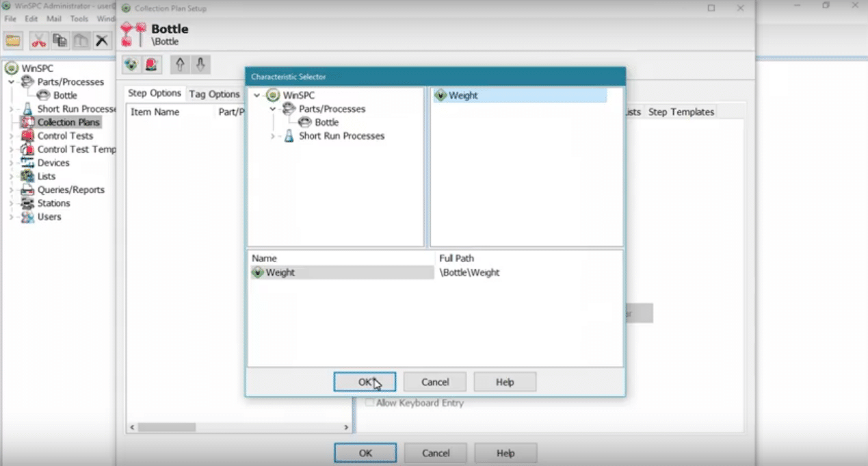Copy using the copy pages toolbar icon
Screen dimensions: 868x466
pos(60,41)
